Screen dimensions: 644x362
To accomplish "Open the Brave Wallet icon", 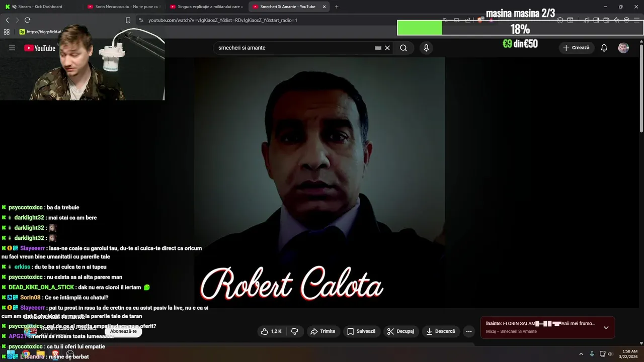I will click(x=606, y=20).
